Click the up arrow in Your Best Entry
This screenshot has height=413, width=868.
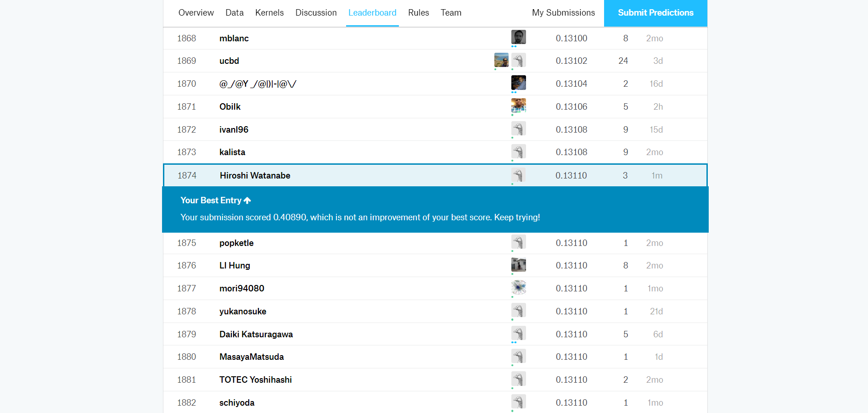pyautogui.click(x=247, y=200)
